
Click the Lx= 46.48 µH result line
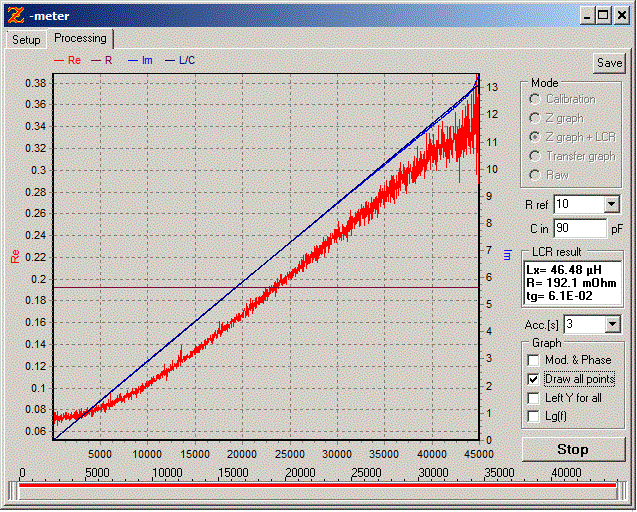tap(564, 270)
